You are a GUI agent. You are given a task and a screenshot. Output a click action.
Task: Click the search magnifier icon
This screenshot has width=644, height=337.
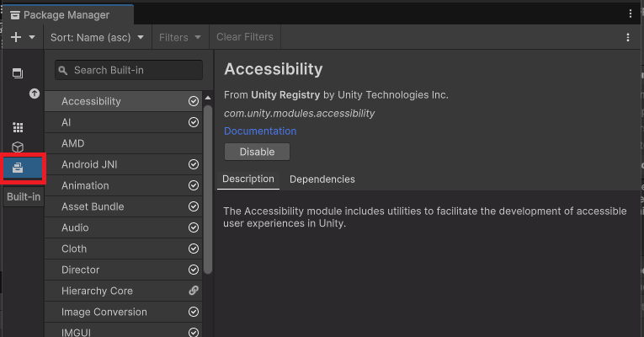(63, 71)
